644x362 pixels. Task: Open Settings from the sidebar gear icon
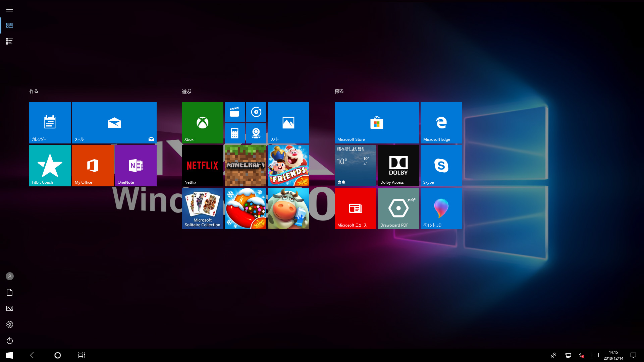click(x=10, y=324)
